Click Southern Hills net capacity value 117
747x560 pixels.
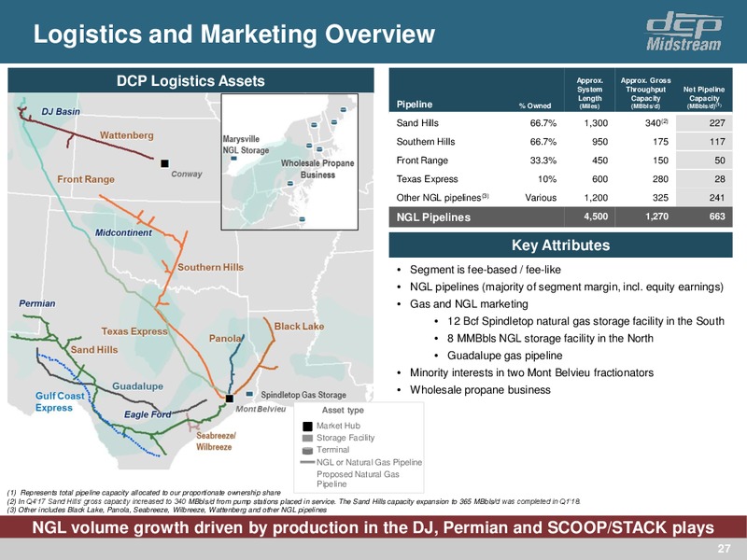click(717, 142)
